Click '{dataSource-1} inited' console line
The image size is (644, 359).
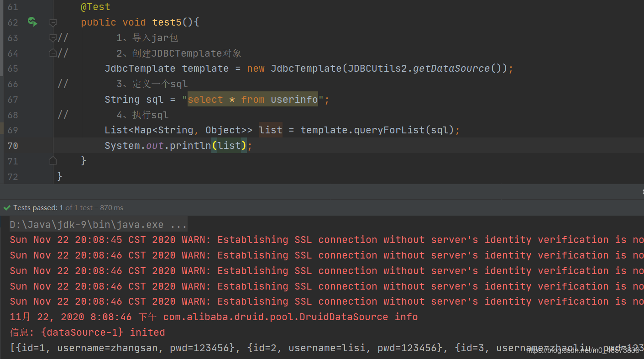[x=87, y=333]
